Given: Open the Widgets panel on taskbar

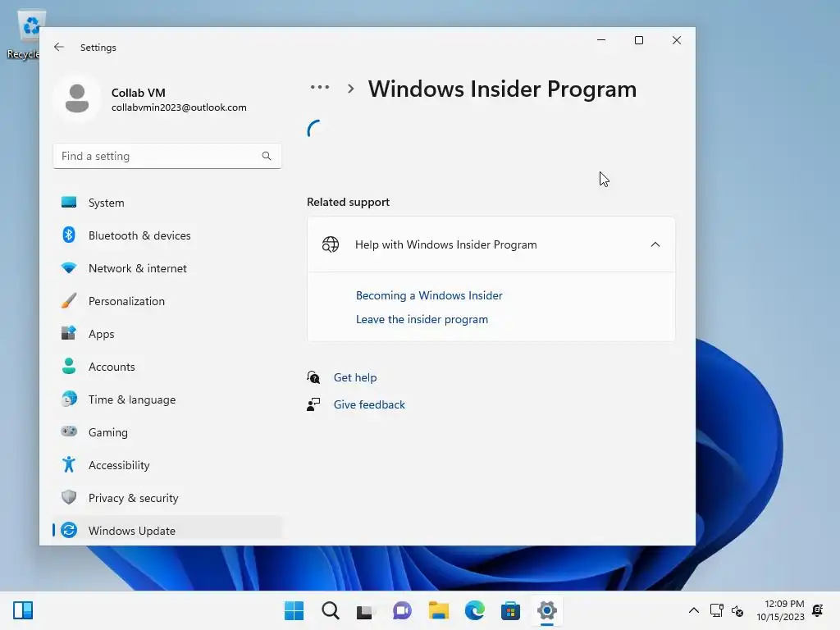Looking at the screenshot, I should (23, 610).
